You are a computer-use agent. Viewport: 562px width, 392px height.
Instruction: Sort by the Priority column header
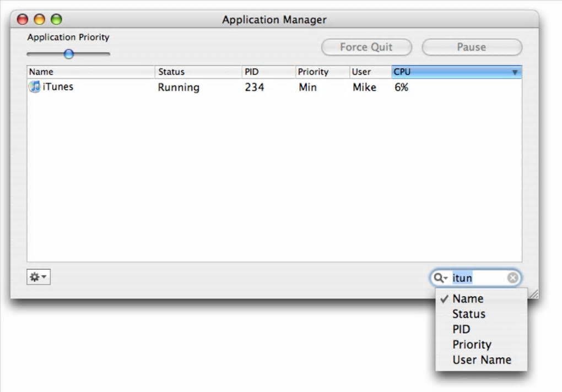coord(322,72)
